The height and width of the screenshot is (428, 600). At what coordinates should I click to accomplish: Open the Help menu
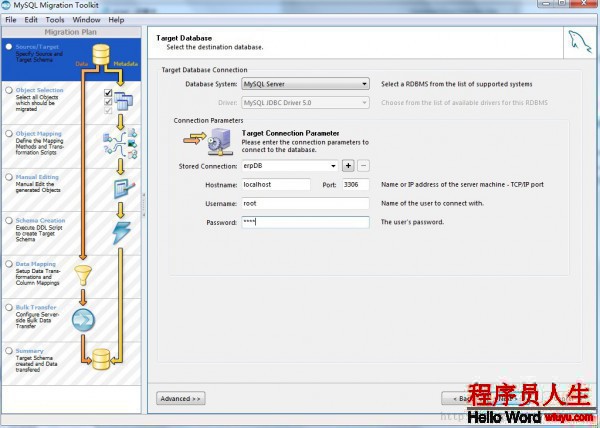coord(116,20)
